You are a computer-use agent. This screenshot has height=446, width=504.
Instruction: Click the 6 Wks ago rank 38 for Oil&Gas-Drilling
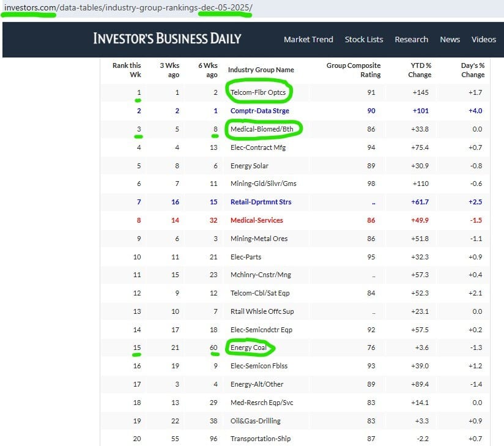[x=213, y=420]
